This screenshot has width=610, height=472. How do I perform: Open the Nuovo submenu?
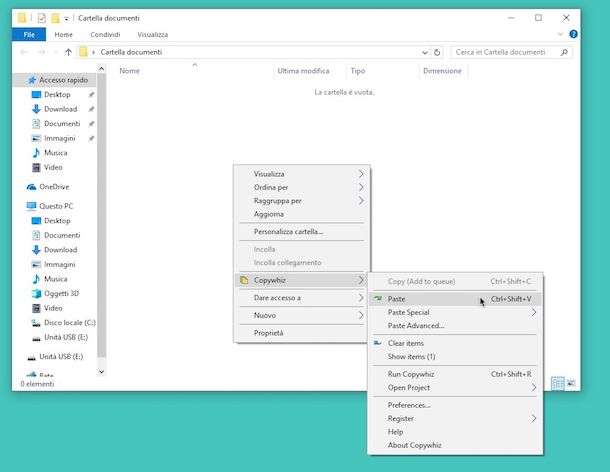(302, 315)
